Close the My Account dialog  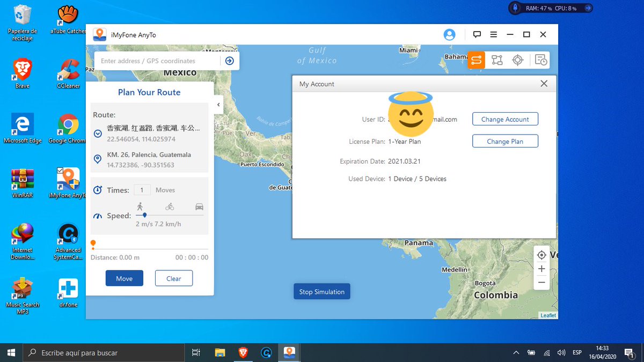544,84
